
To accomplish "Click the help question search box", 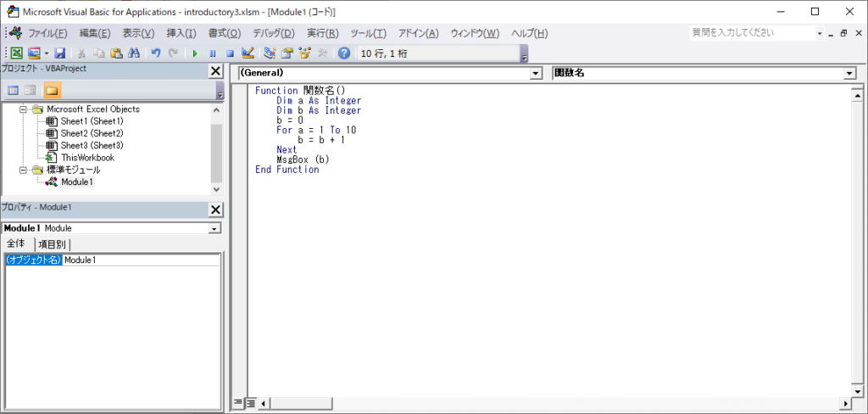I will [x=750, y=33].
